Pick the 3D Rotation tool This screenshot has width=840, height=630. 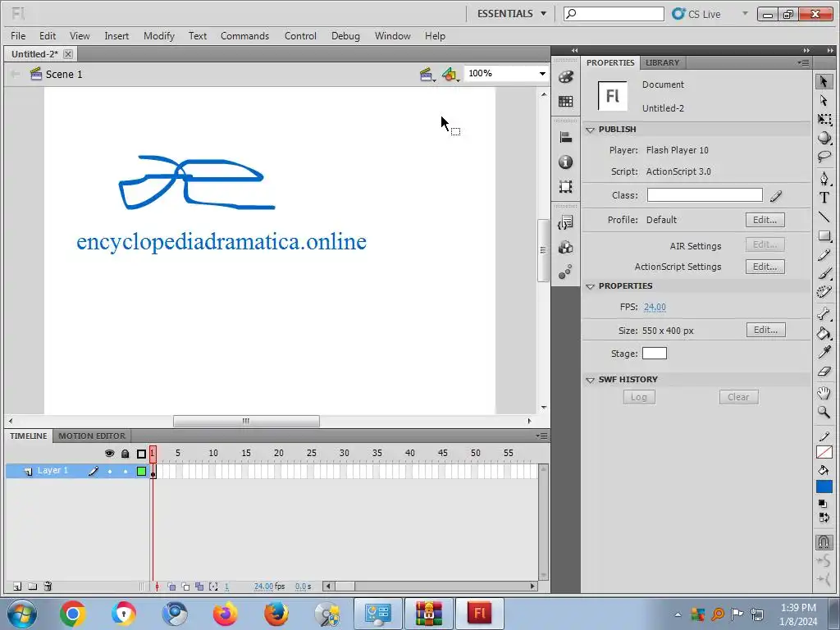click(824, 138)
